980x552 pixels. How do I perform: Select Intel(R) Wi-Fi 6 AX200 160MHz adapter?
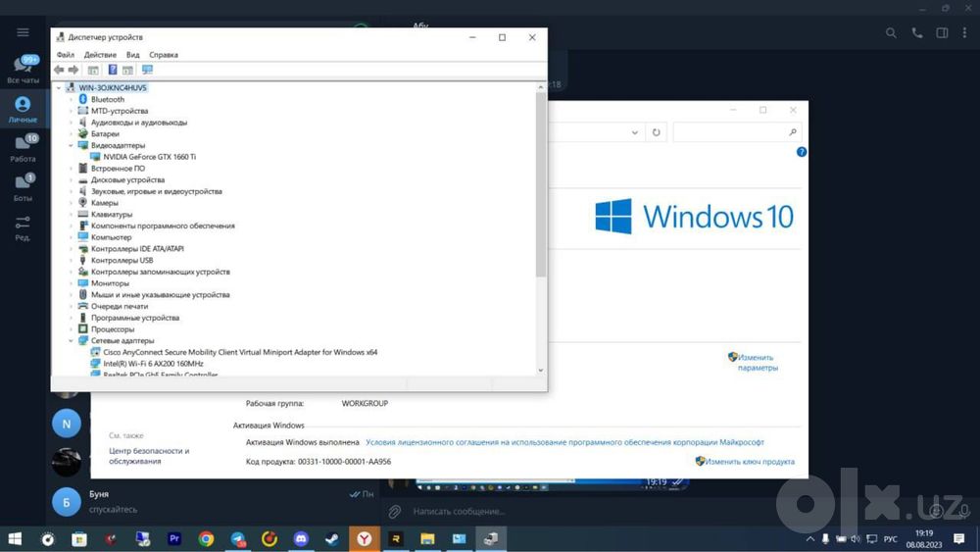[153, 364]
